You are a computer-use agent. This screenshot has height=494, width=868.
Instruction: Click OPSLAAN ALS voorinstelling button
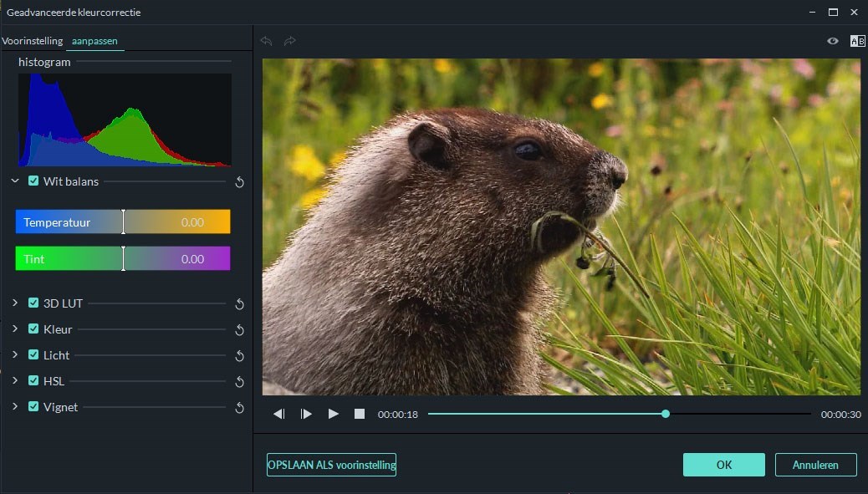point(332,465)
